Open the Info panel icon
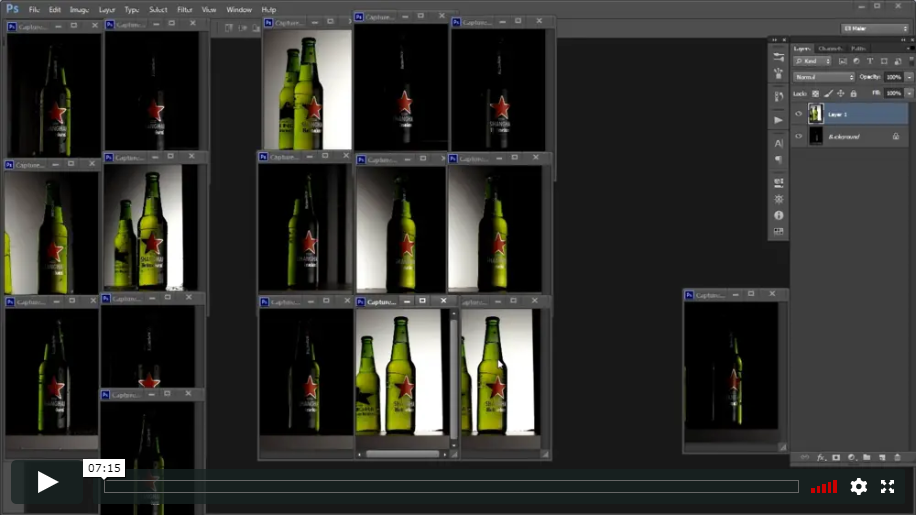This screenshot has width=916, height=515. point(779,215)
